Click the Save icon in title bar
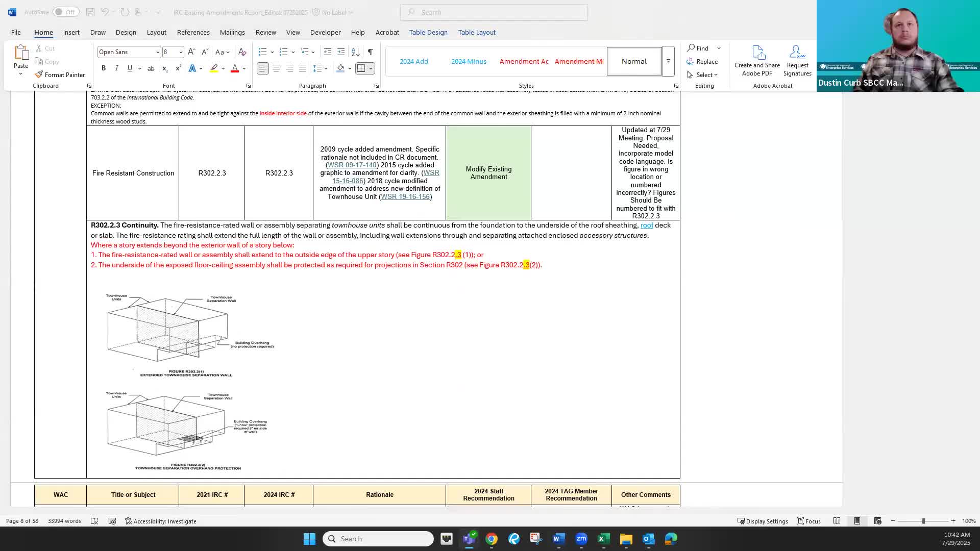Image resolution: width=980 pixels, height=551 pixels. click(90, 12)
